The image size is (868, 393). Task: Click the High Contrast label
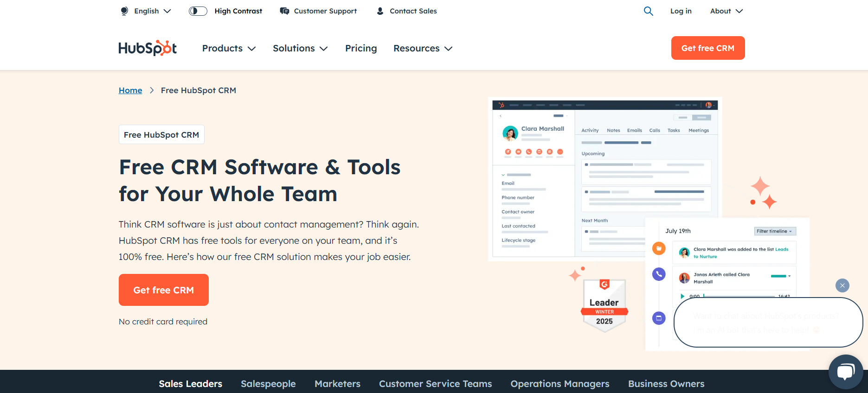tap(238, 11)
